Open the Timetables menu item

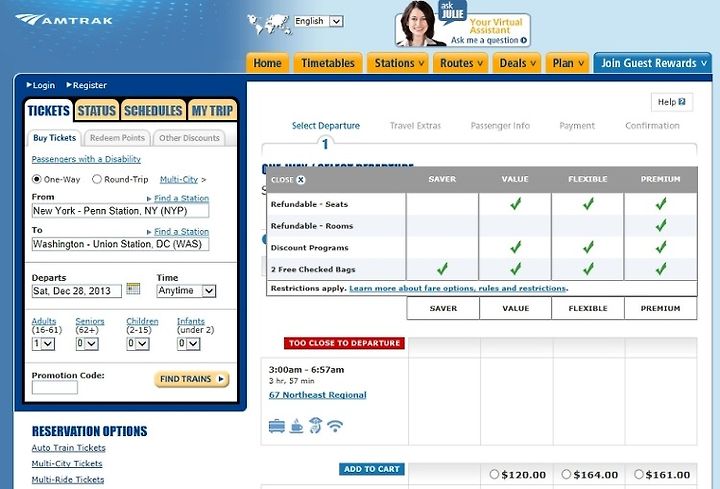click(x=328, y=63)
